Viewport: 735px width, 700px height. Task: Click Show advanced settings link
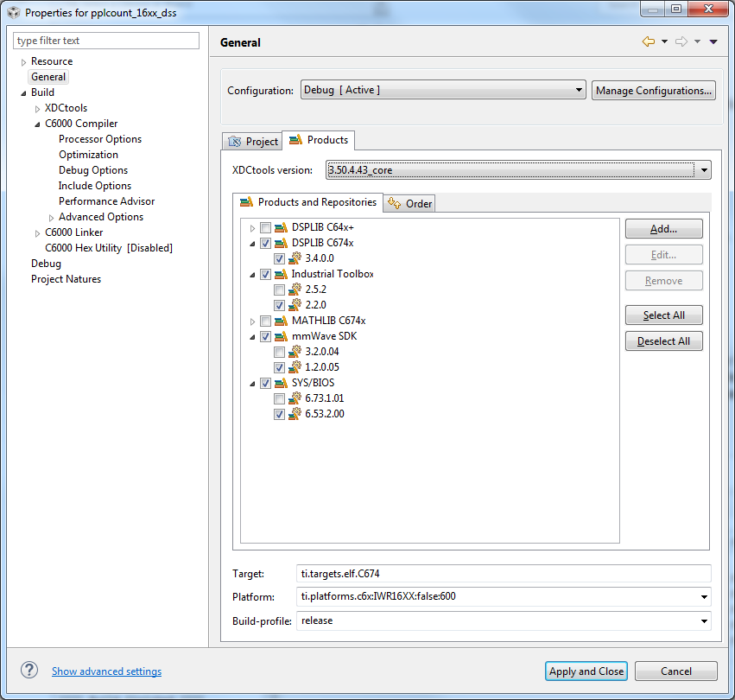click(x=106, y=671)
